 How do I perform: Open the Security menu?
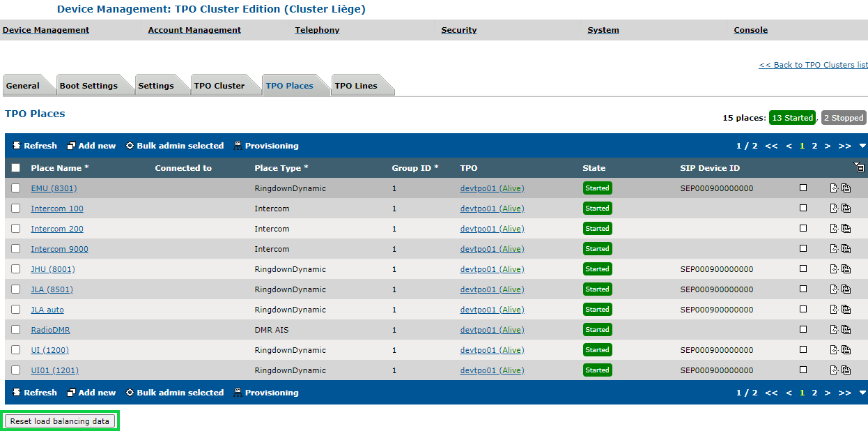coord(459,30)
